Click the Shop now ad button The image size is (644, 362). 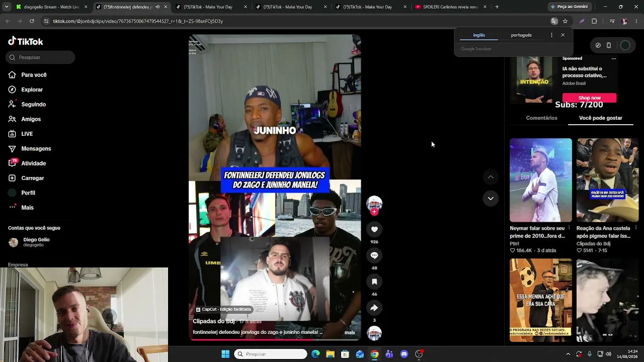tap(589, 98)
